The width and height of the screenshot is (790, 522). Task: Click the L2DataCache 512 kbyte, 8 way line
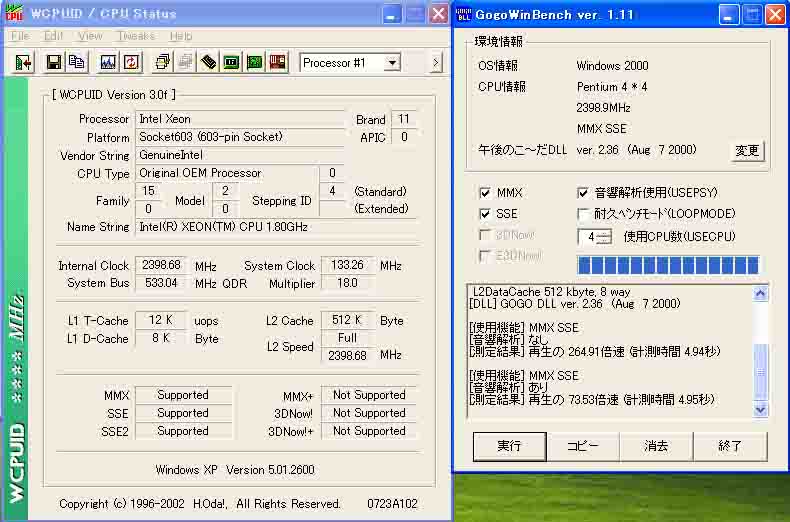point(551,292)
